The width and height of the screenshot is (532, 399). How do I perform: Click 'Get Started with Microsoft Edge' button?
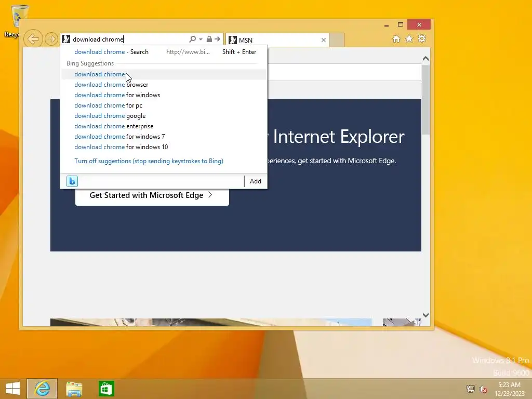pos(152,195)
